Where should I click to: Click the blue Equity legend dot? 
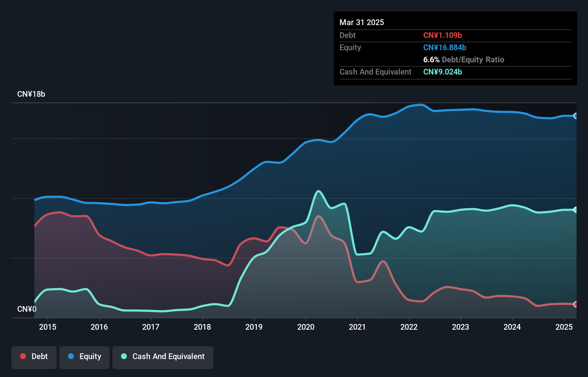click(71, 356)
